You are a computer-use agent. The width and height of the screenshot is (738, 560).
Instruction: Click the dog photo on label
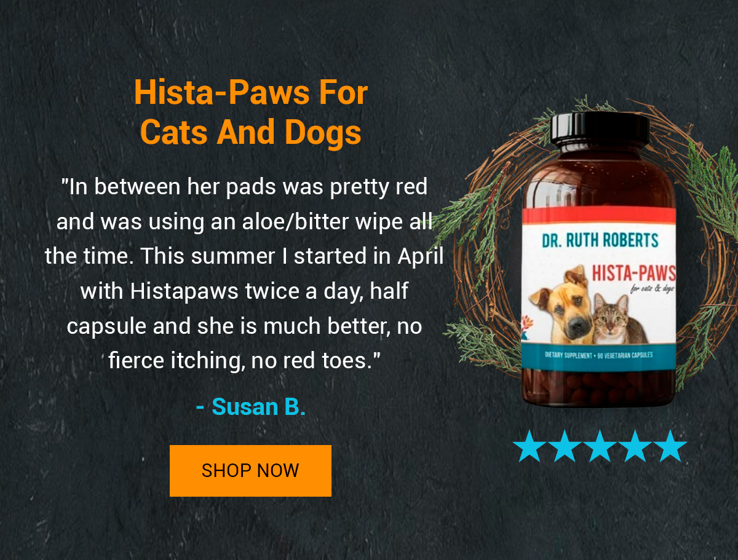[x=561, y=306]
